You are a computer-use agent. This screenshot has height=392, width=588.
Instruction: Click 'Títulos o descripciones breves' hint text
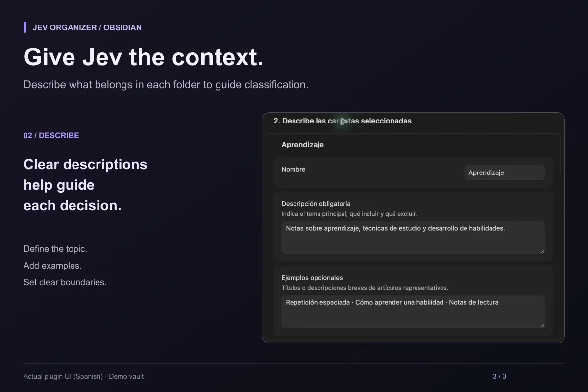click(x=365, y=288)
